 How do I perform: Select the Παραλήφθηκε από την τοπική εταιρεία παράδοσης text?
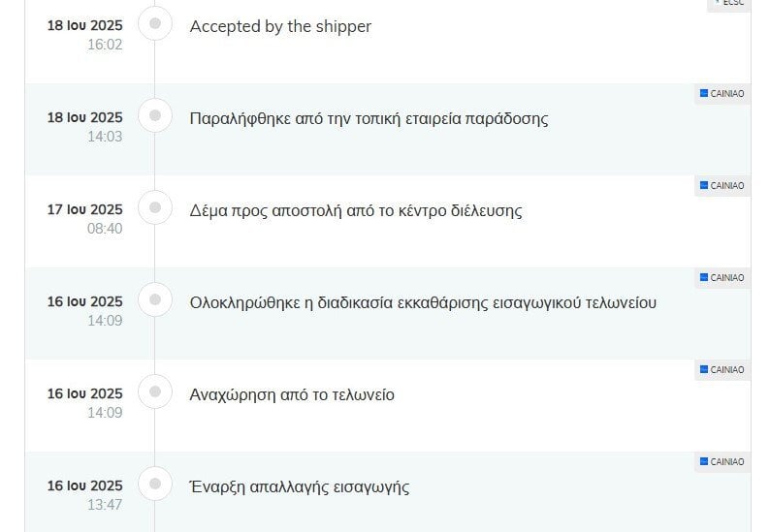(369, 119)
